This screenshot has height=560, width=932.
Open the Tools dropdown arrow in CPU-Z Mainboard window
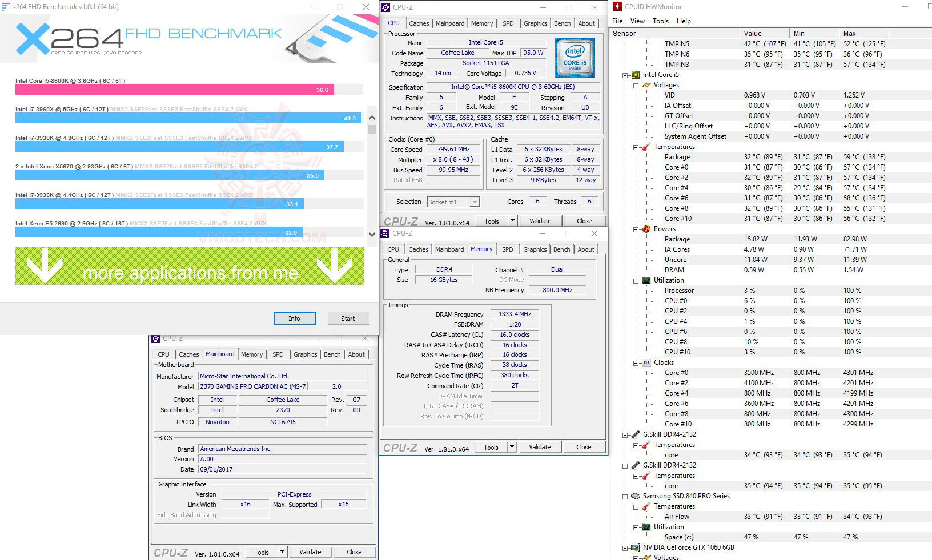282,552
